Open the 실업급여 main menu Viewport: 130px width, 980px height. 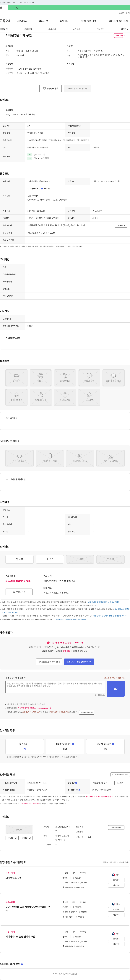click(x=64, y=21)
